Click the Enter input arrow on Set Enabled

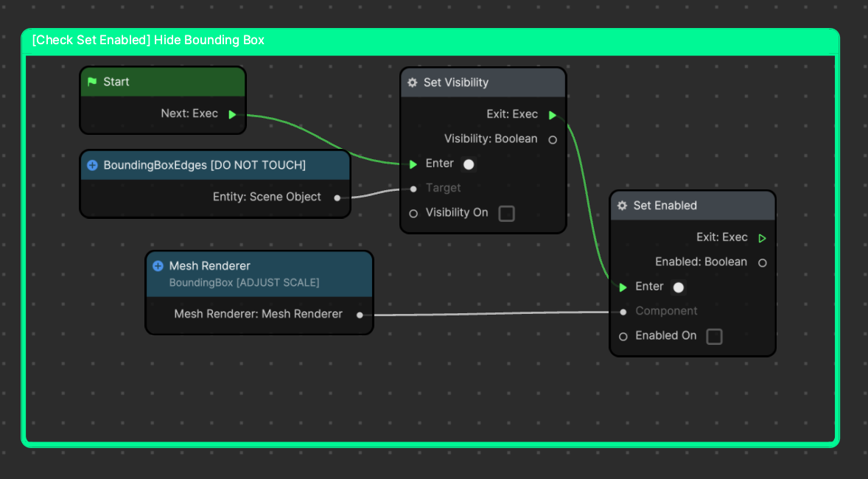pos(623,287)
